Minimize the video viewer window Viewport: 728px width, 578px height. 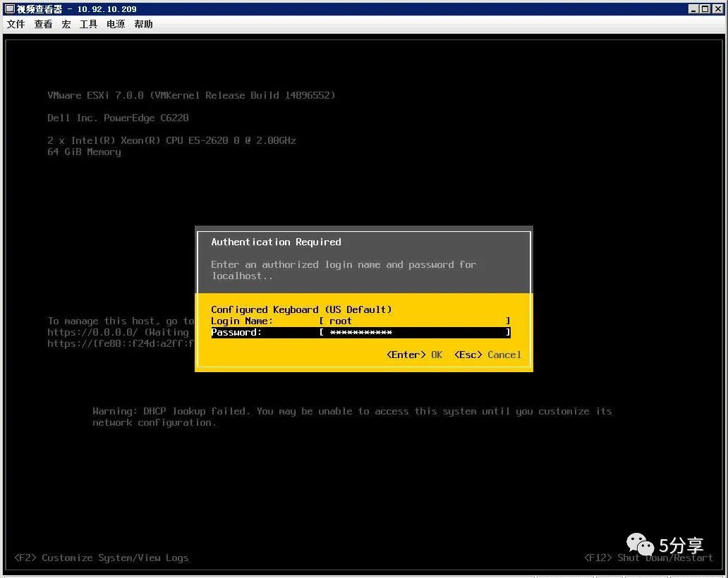[693, 9]
